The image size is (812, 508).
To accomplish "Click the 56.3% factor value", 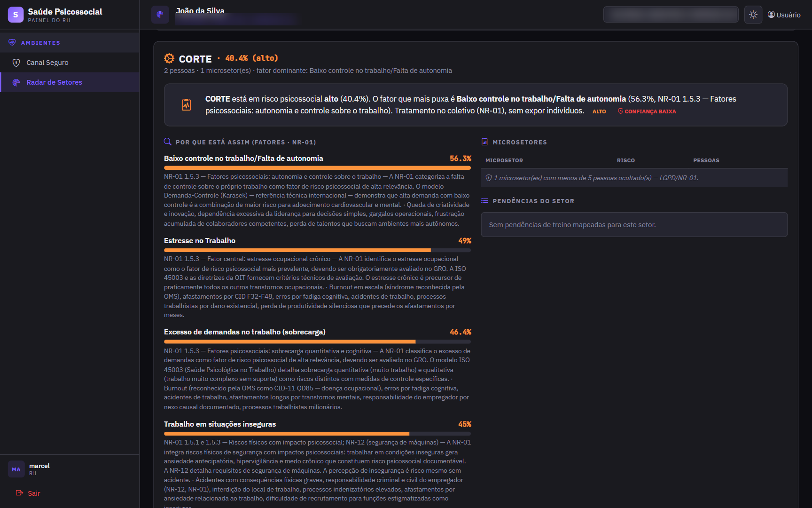I will click(460, 159).
